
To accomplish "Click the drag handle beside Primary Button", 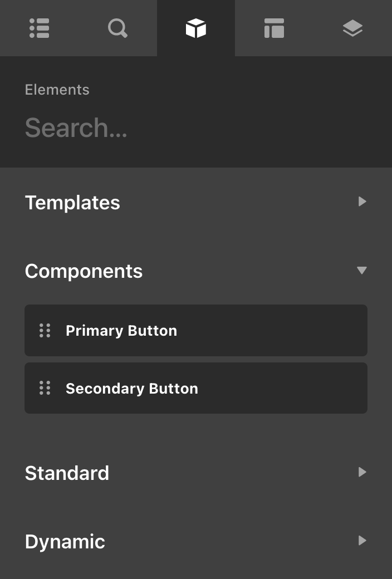I will [45, 330].
